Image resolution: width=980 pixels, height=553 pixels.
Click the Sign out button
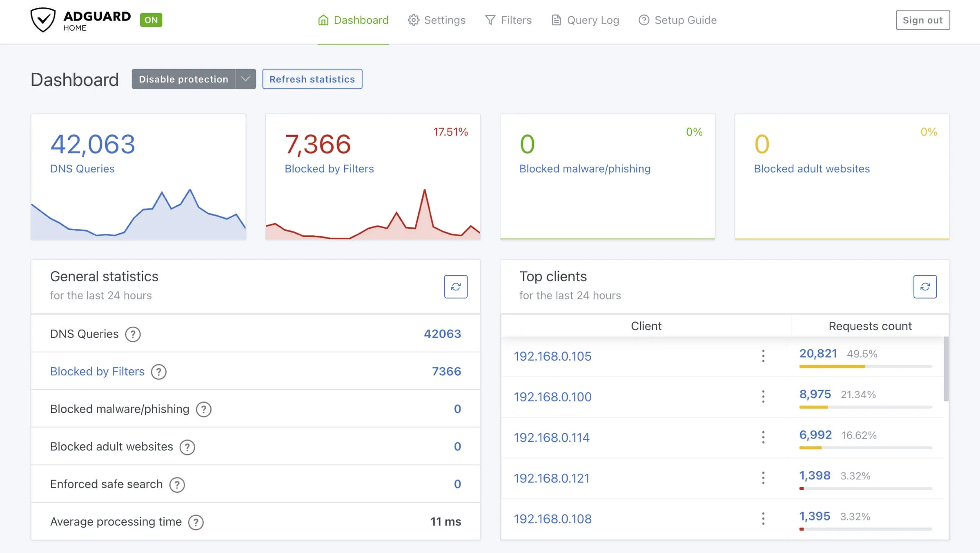click(x=923, y=19)
